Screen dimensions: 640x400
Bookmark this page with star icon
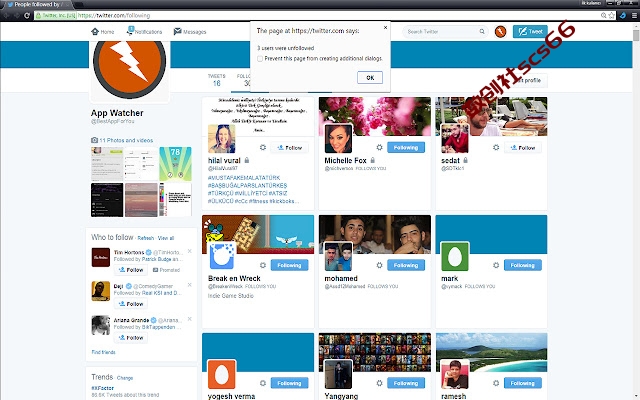[611, 16]
